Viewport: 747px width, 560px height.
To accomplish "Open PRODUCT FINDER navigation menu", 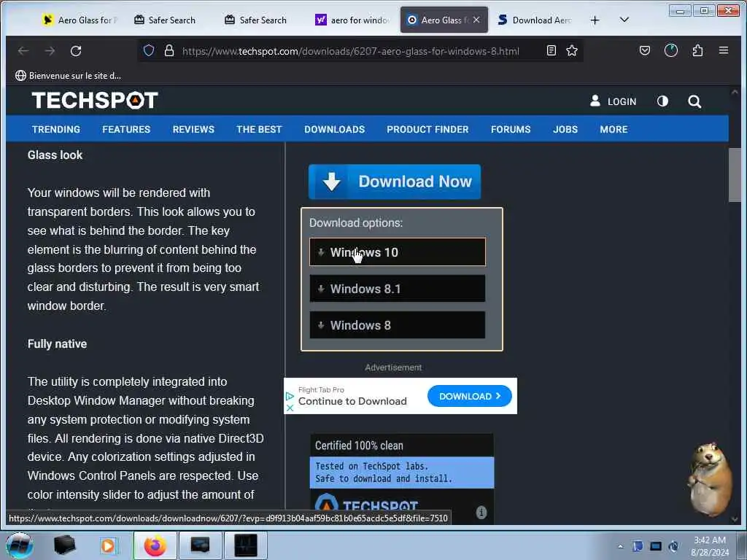I will coord(427,129).
